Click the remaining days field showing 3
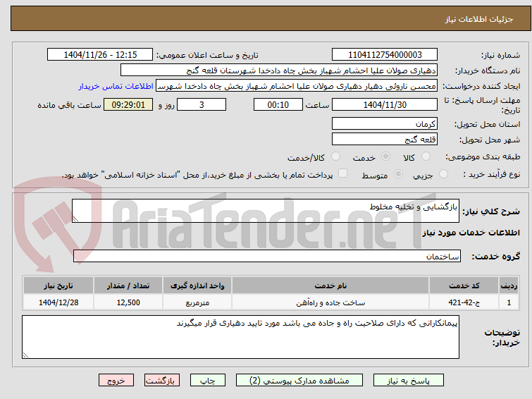This screenshot has height=399, width=532. point(202,104)
